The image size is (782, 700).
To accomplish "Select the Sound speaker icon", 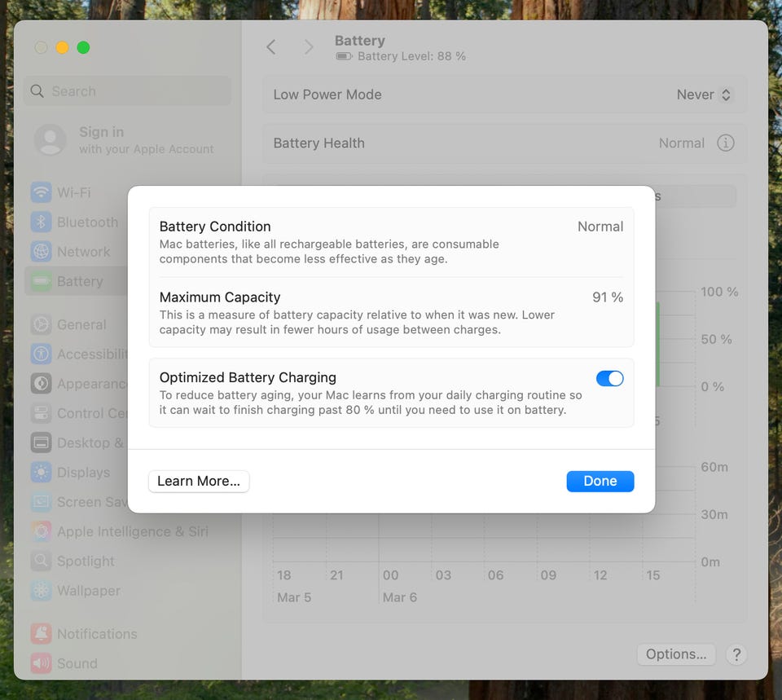I will point(41,663).
